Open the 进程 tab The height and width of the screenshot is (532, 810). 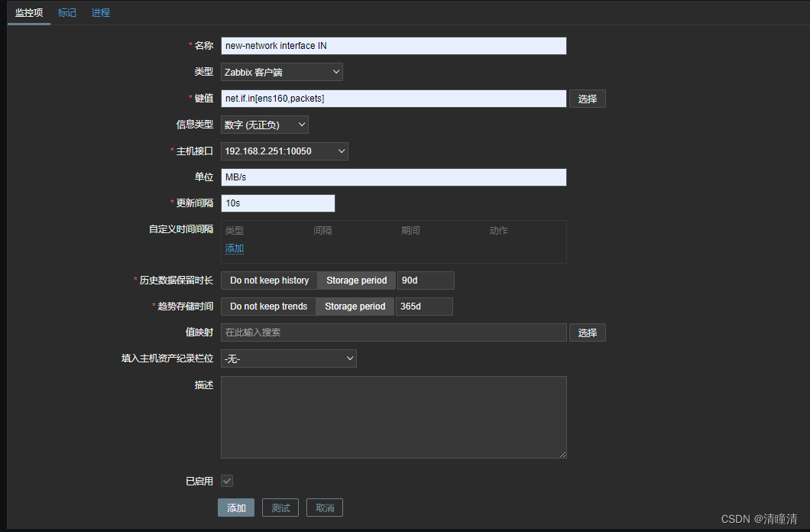[x=101, y=13]
